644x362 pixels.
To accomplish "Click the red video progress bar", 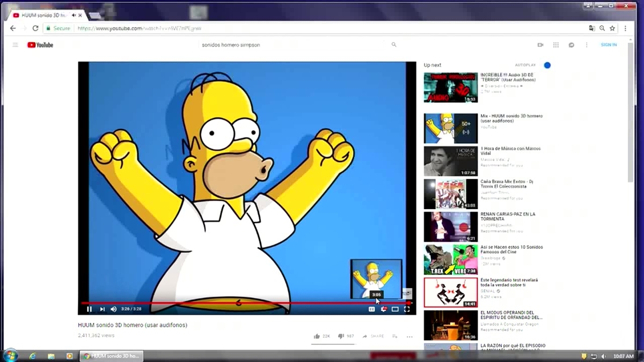I will [246, 303].
